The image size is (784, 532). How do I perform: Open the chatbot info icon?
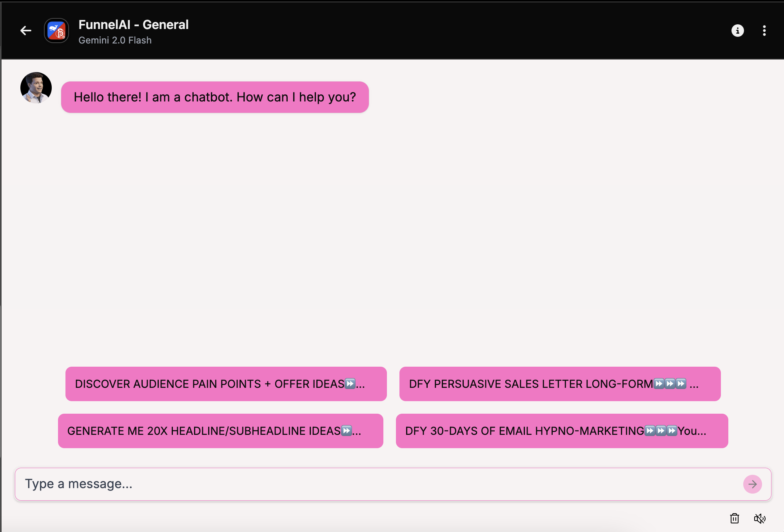pyautogui.click(x=737, y=31)
